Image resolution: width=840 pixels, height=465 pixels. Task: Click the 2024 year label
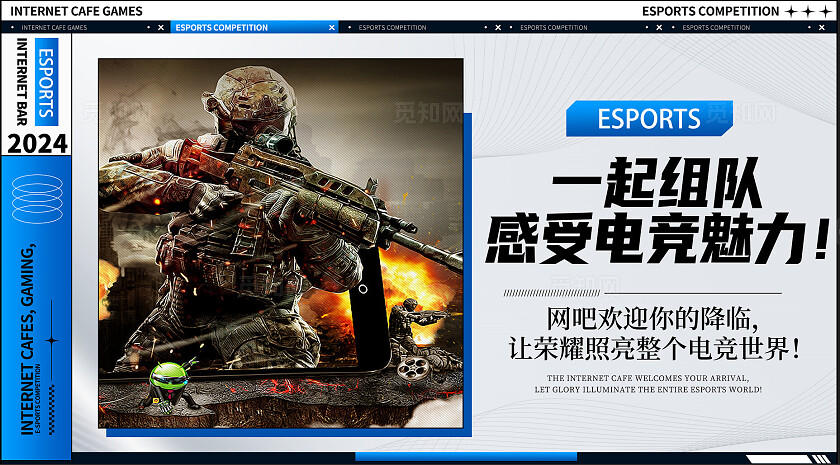coord(37,144)
